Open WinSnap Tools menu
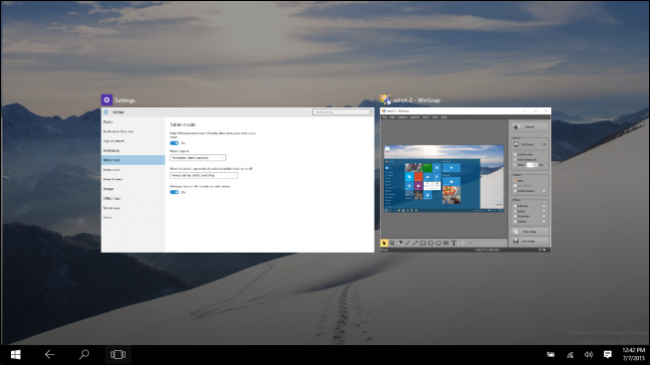The height and width of the screenshot is (365, 650). [x=426, y=117]
